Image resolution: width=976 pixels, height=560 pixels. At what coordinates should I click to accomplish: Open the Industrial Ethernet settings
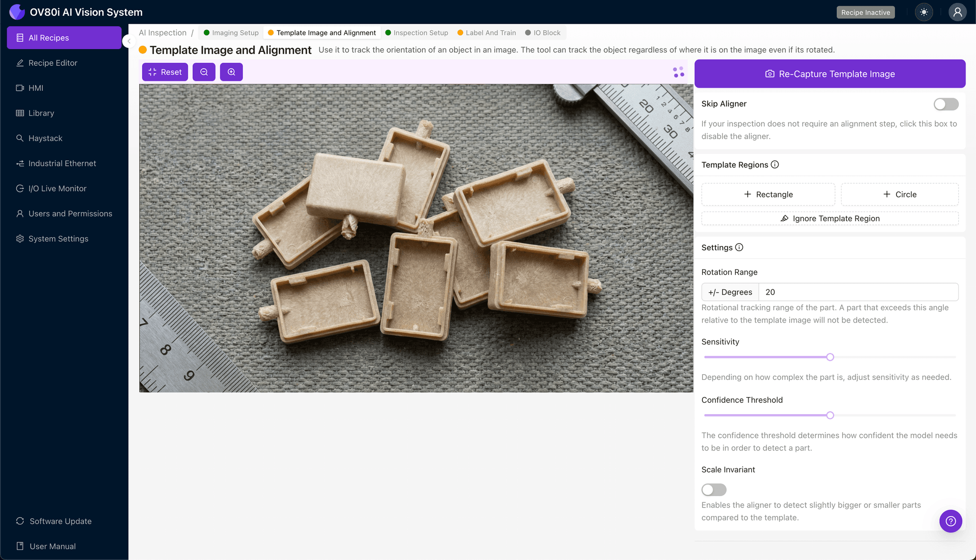coord(61,163)
